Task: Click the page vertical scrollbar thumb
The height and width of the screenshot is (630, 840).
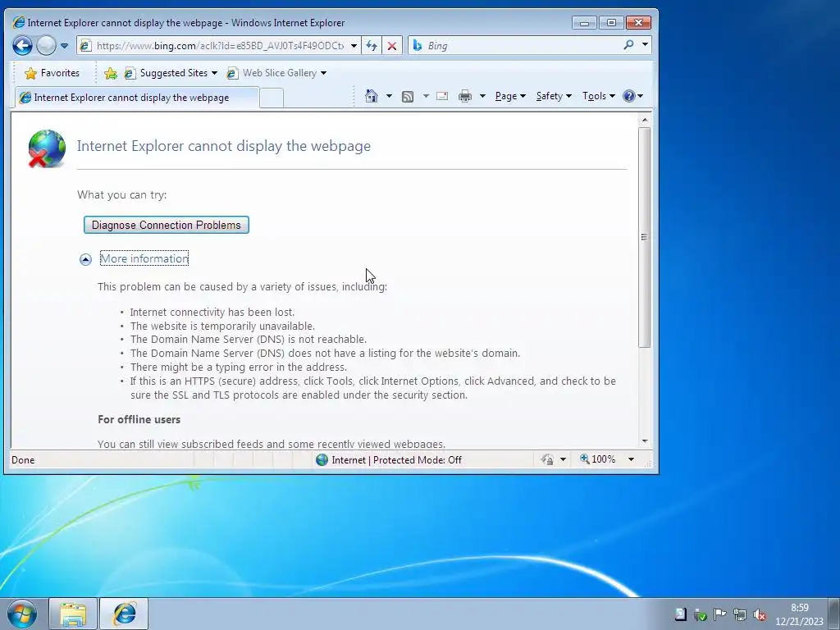Action: [645, 237]
